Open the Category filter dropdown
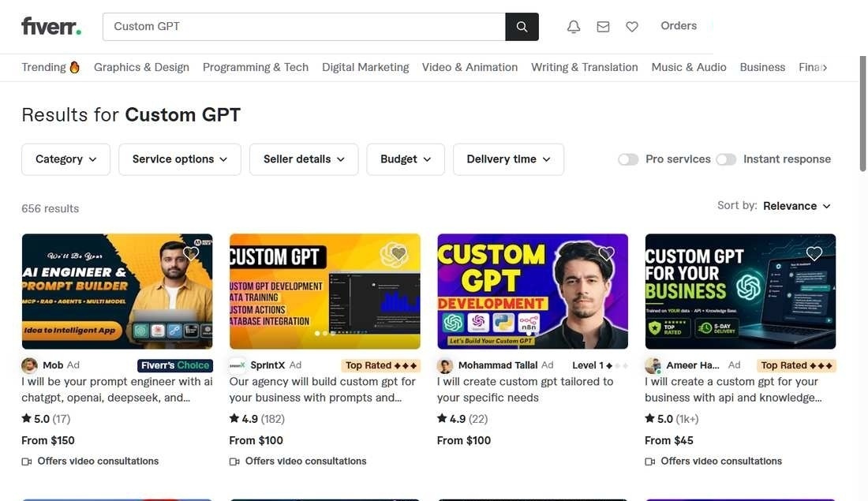Screen dimensions: 868x501 [x=65, y=159]
